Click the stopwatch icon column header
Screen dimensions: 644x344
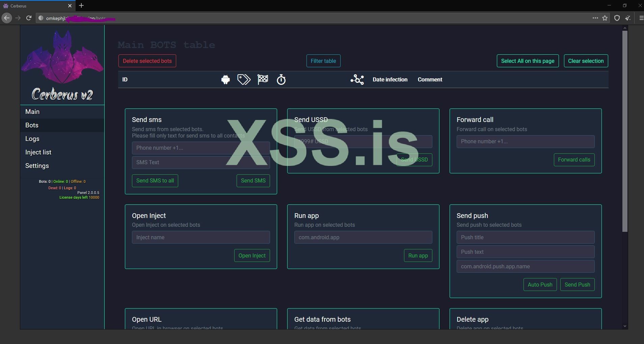point(281,80)
